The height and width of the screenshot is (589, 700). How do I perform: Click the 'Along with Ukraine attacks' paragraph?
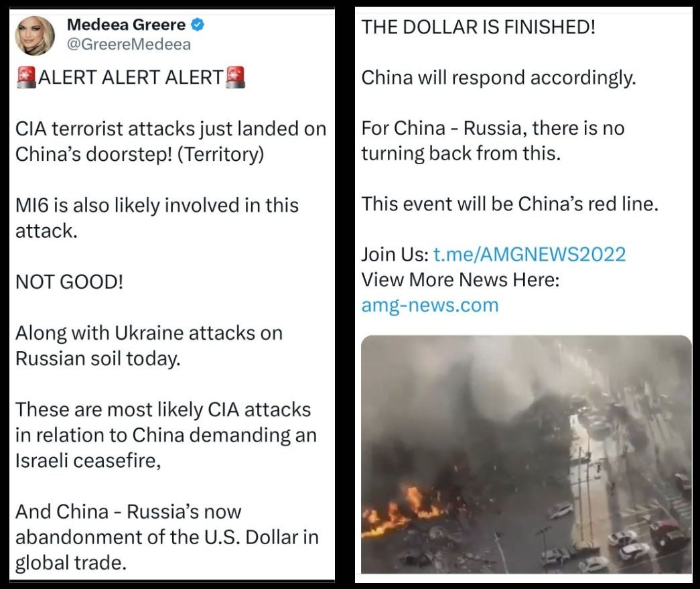click(x=149, y=346)
